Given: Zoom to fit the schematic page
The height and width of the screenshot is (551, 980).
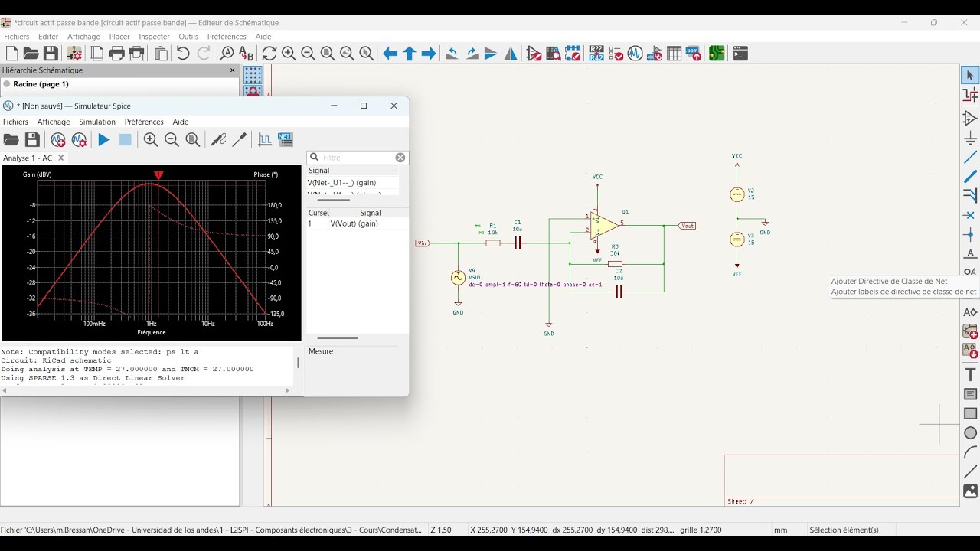Looking at the screenshot, I should [328, 54].
